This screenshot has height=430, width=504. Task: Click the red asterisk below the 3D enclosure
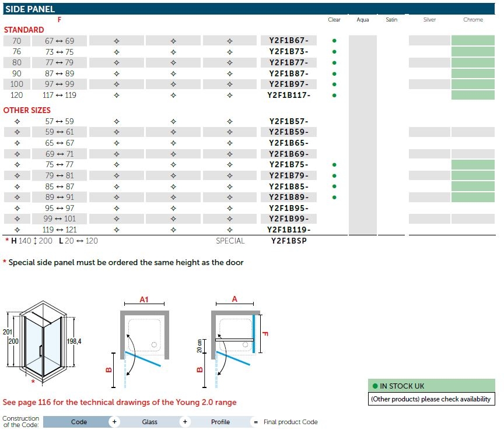pos(33,382)
